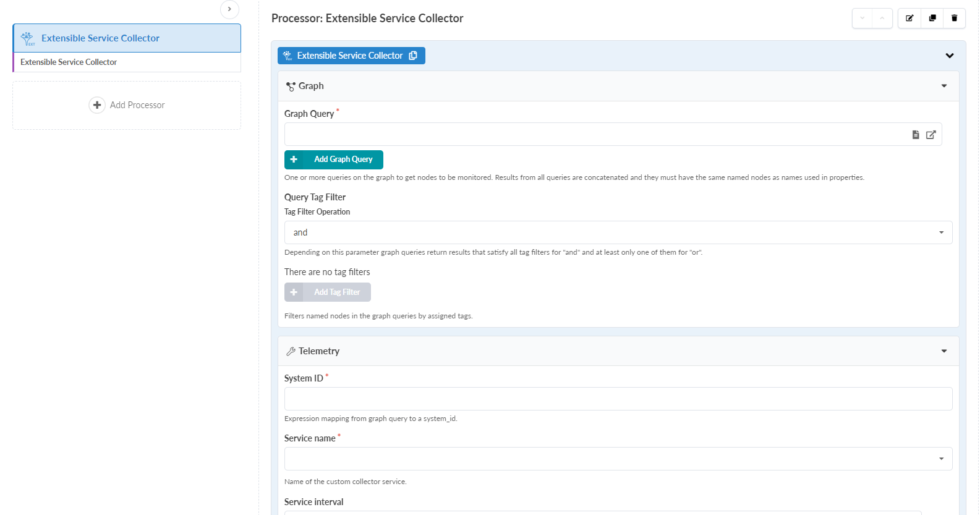Click into the System ID input field
This screenshot has height=515, width=980.
pyautogui.click(x=618, y=399)
